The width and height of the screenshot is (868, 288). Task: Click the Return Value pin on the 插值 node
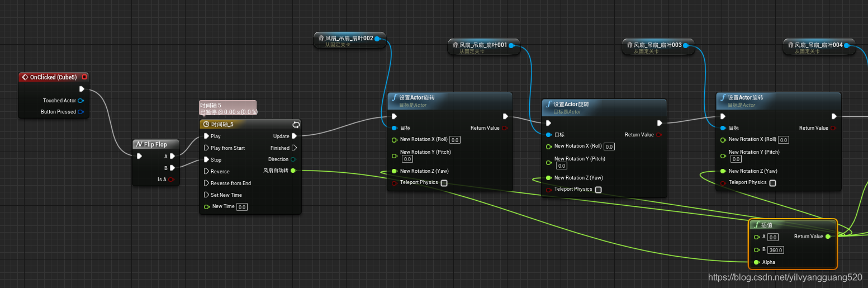coord(828,237)
